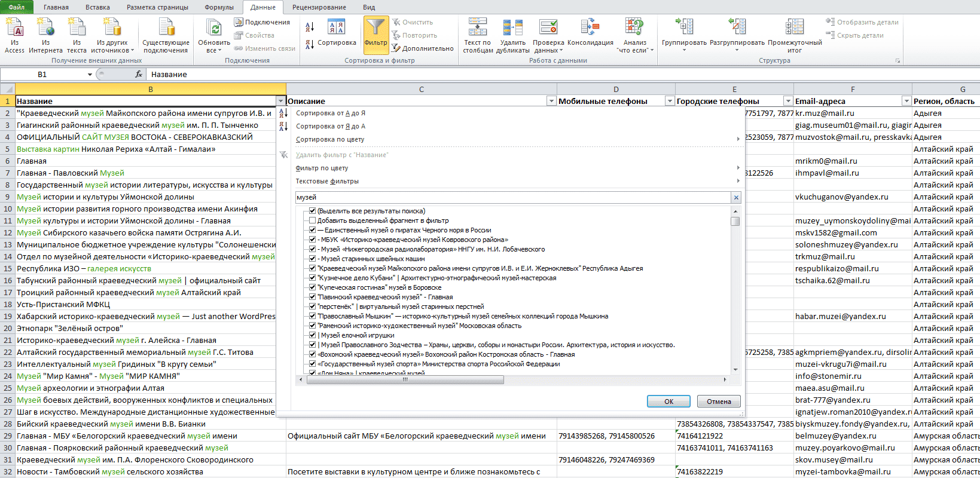Sort ascending A to Z ribbon icon

click(x=310, y=27)
